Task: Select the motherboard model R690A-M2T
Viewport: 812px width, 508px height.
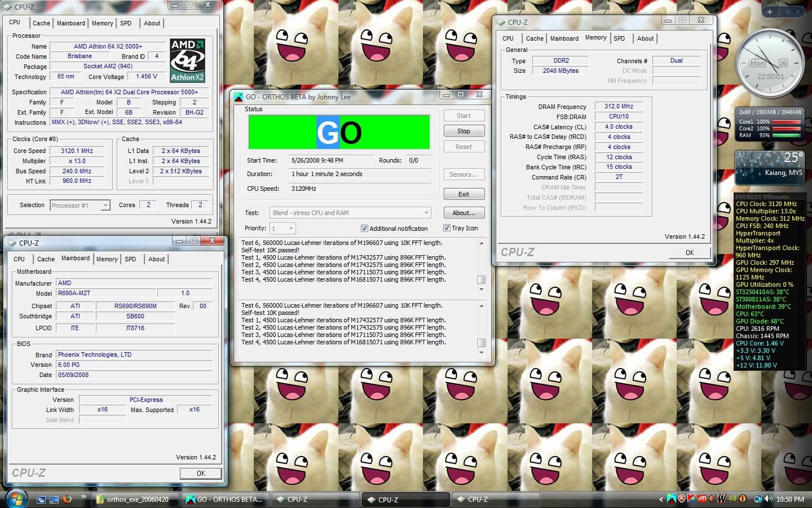Action: 105,293
